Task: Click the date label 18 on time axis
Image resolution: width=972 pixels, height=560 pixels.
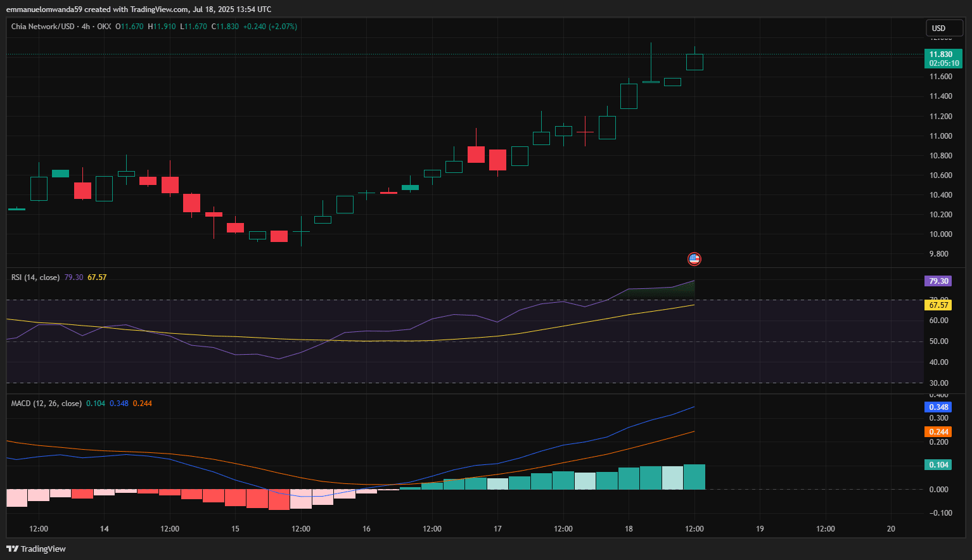Action: 629,529
